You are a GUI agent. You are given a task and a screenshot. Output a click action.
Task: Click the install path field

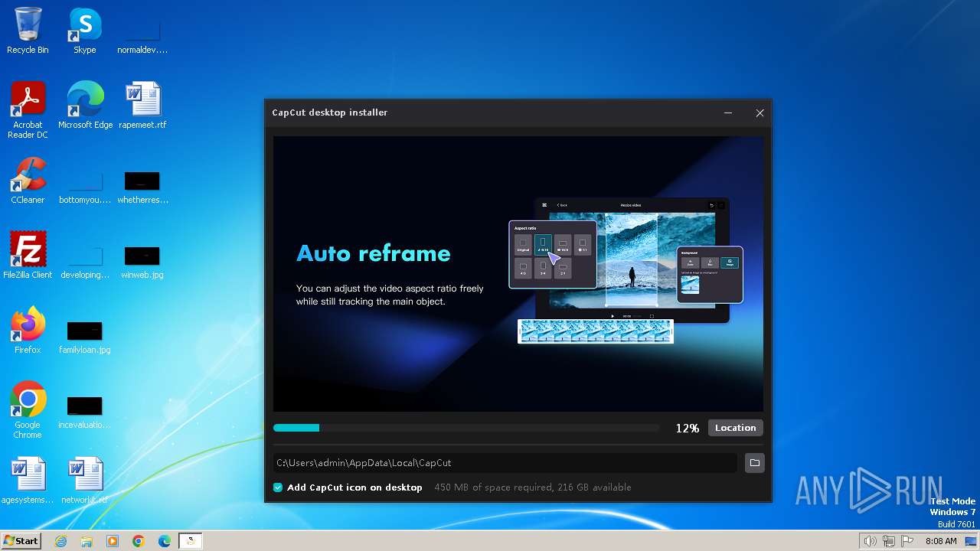pos(505,462)
